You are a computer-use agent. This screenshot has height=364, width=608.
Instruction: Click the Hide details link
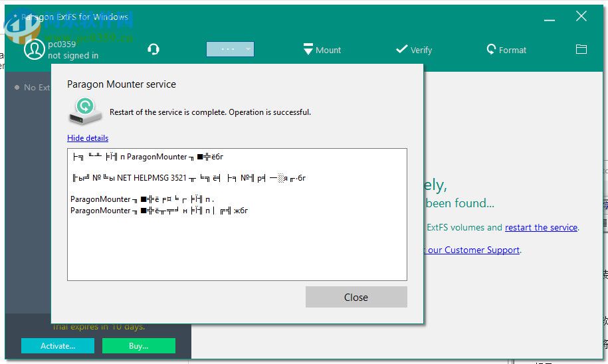88,138
